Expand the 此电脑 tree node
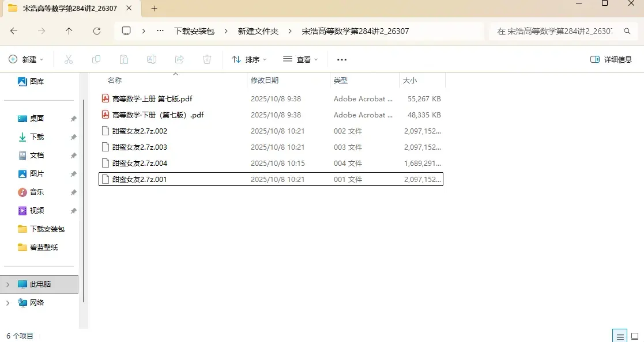This screenshot has width=644, height=342. point(8,284)
